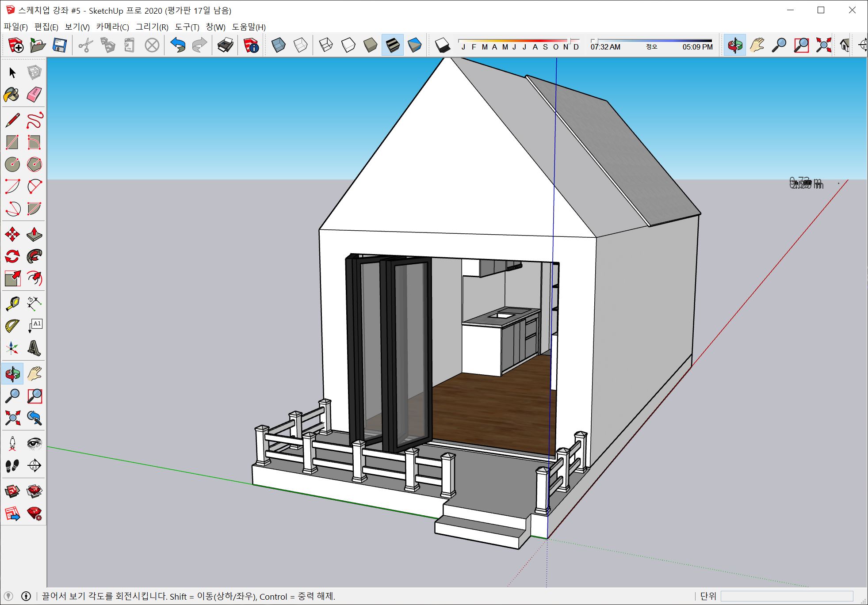Open the 도구(T) menu
Screen dimensions: 868x605
187,27
